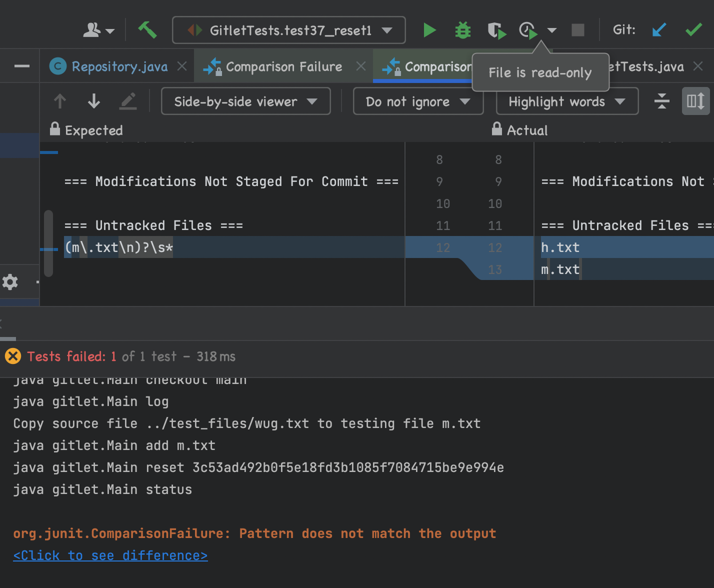714x588 pixels.
Task: Toggle collapse unchanged fragments
Action: tap(661, 101)
